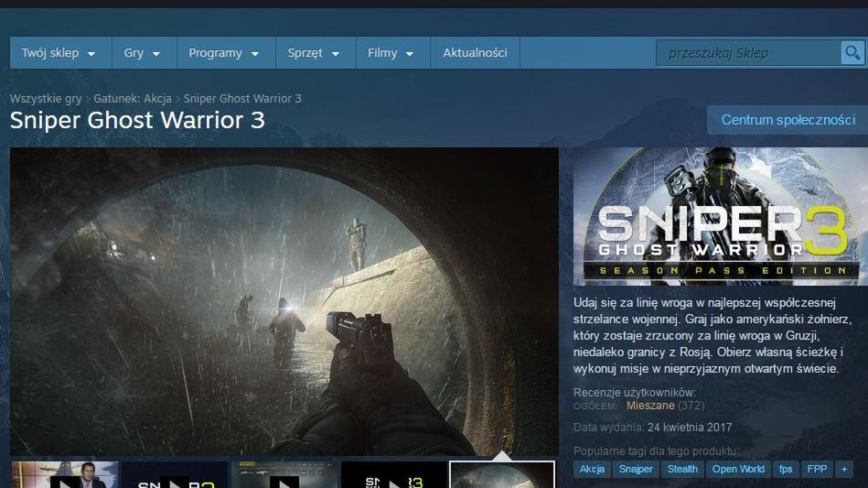Select the Akcja tag

592,469
